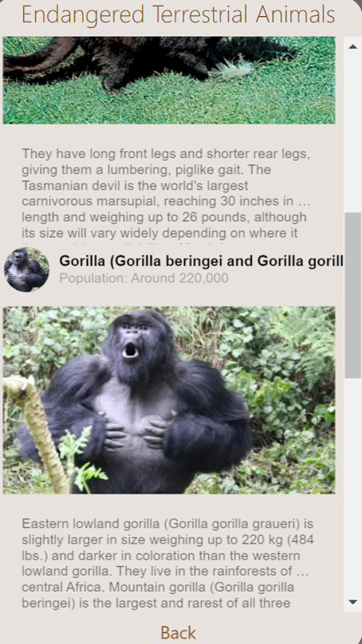Click the Endangered Terrestrial Animals page title
The height and width of the screenshot is (644, 362).
178,14
